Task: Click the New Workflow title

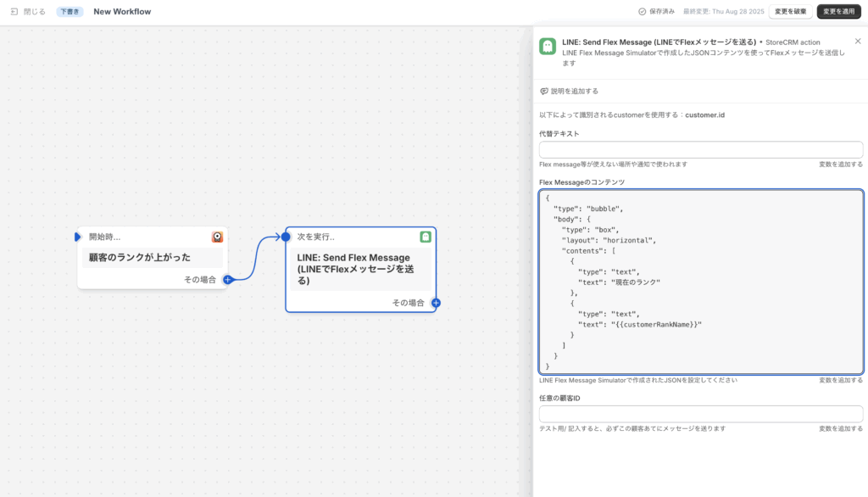Action: (122, 12)
